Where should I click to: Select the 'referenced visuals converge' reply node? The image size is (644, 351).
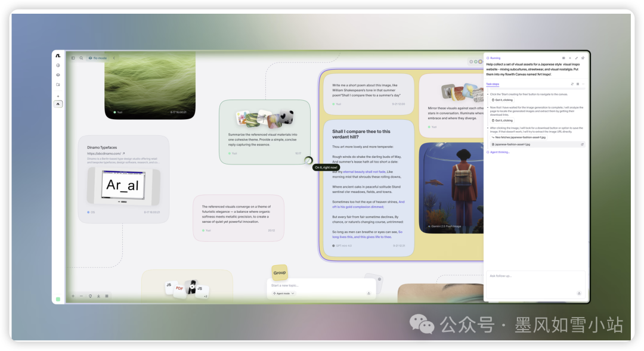point(238,218)
